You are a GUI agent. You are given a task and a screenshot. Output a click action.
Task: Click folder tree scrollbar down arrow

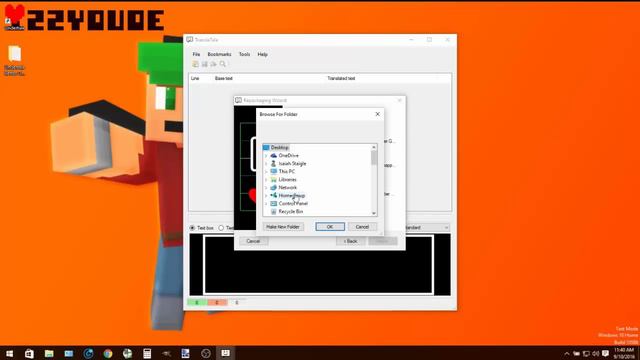(373, 213)
